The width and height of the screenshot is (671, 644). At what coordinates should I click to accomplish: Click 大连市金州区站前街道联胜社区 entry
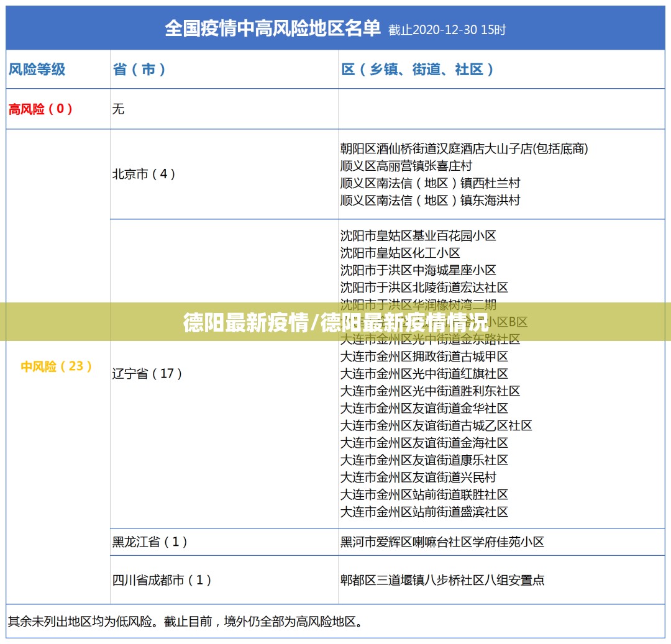pos(424,495)
